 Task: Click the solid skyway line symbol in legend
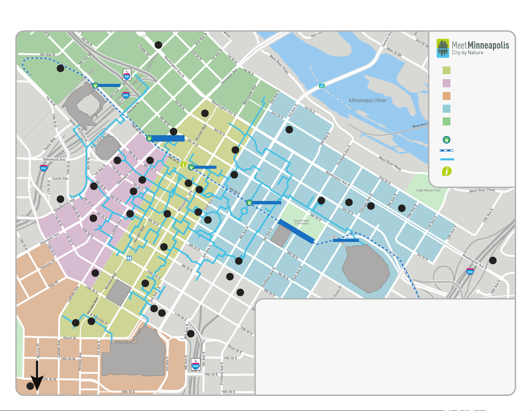(x=447, y=159)
